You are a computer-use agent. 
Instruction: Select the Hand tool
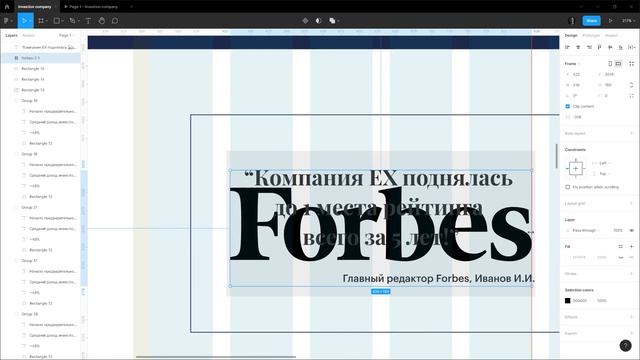click(102, 20)
